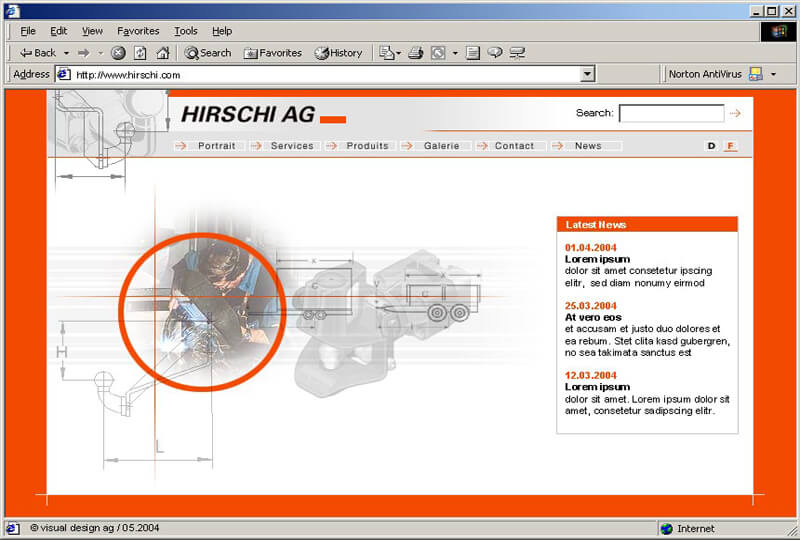Open the Forward history dropdown arrow

(x=101, y=53)
